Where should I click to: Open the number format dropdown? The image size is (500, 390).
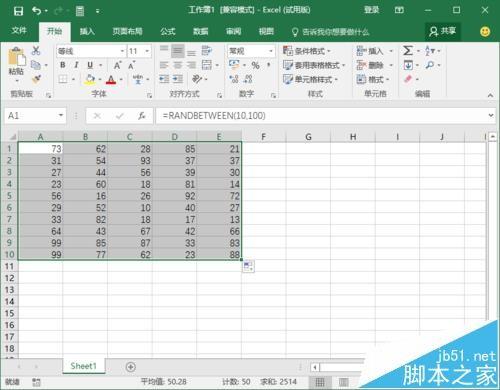[271, 51]
